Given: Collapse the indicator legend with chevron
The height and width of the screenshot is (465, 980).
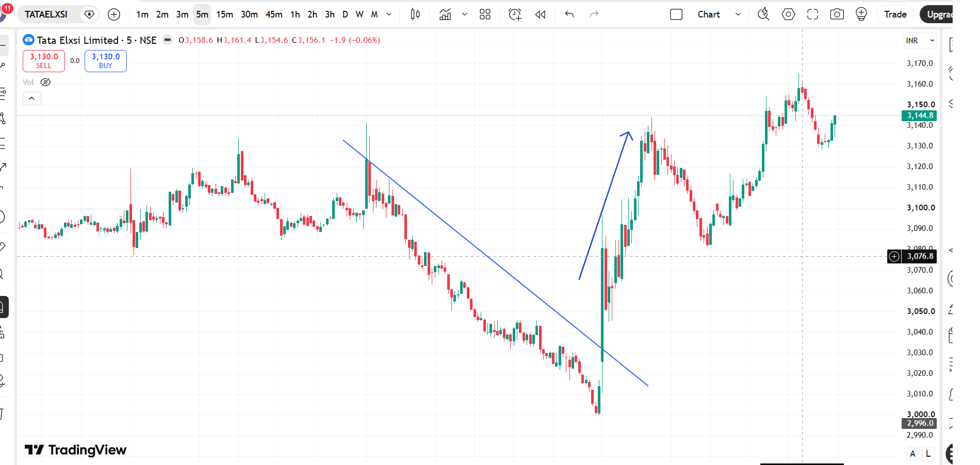Looking at the screenshot, I should click(31, 98).
